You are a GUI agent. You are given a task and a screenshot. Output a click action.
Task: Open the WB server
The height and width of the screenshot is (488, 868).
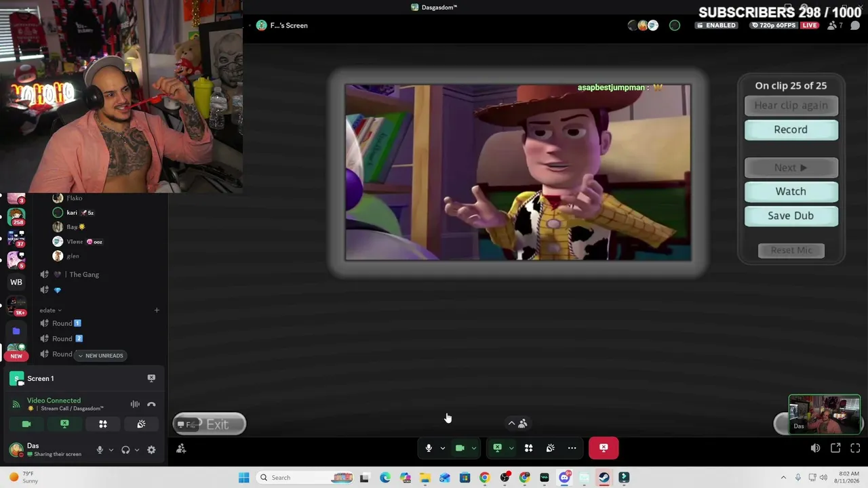(x=16, y=282)
